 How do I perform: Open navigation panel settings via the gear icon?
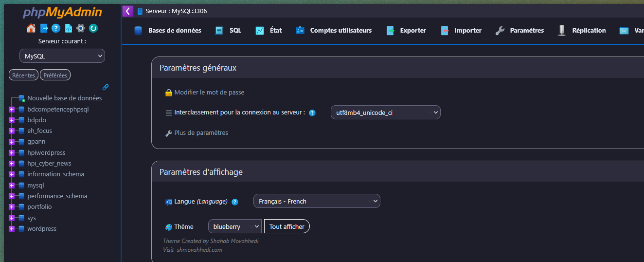click(x=81, y=28)
